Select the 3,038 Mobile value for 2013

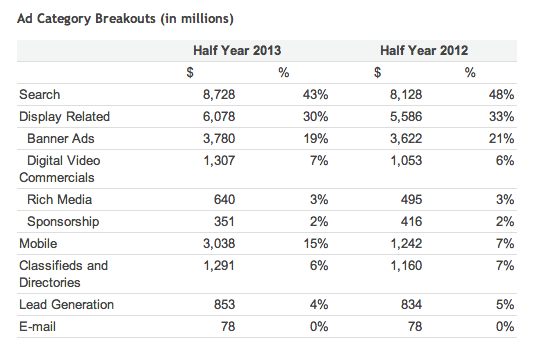[x=219, y=243]
